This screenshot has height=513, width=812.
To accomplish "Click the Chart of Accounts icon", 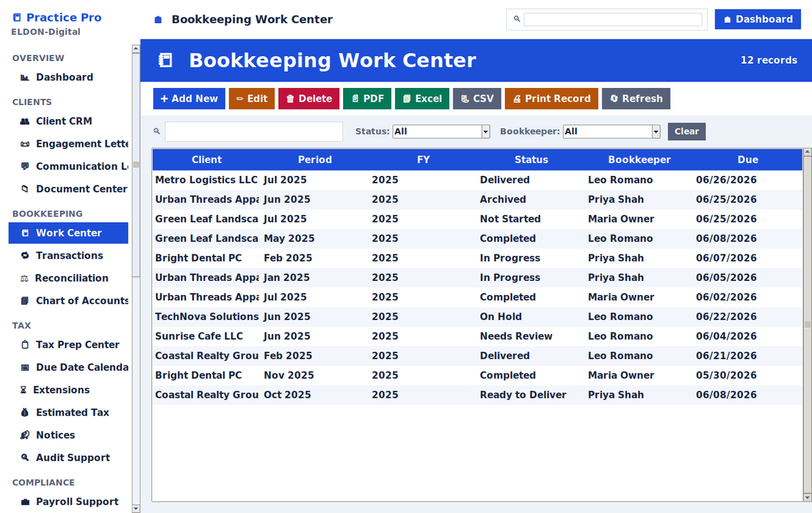I will pyautogui.click(x=25, y=301).
